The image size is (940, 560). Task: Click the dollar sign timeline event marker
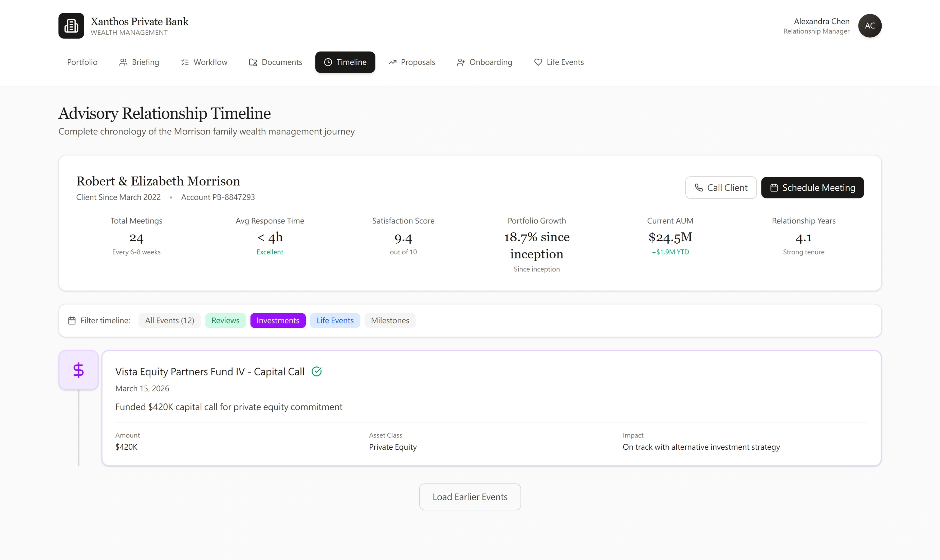coord(78,370)
